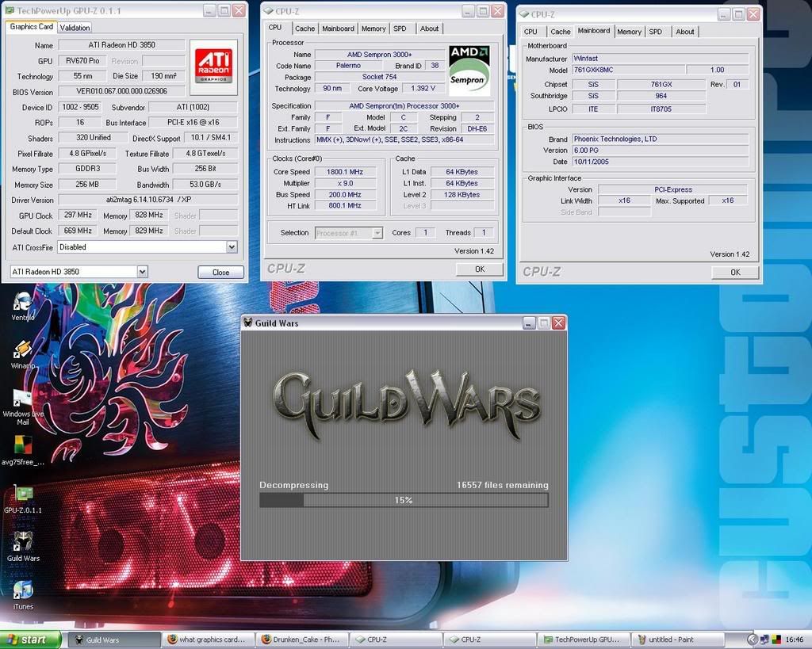This screenshot has width=812, height=649.
Task: Open the Mainboard tab in the CPU window of CPU-Z
Action: point(338,29)
